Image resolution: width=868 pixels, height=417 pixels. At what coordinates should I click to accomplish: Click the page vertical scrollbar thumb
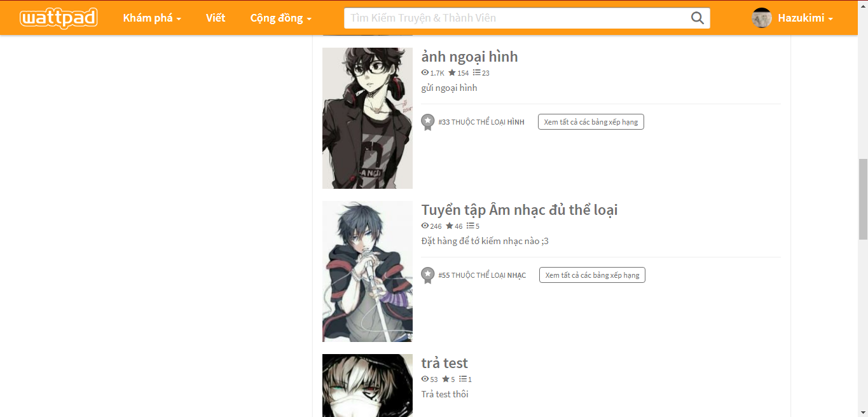click(x=863, y=199)
